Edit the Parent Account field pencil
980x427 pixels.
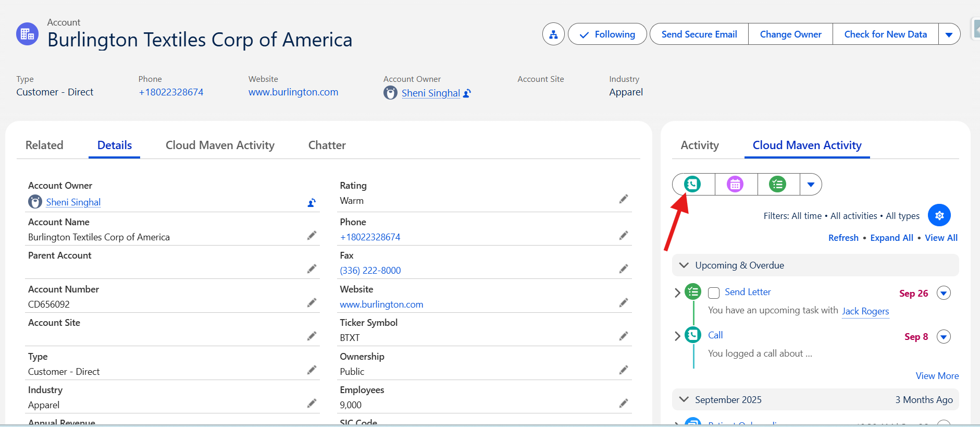312,269
